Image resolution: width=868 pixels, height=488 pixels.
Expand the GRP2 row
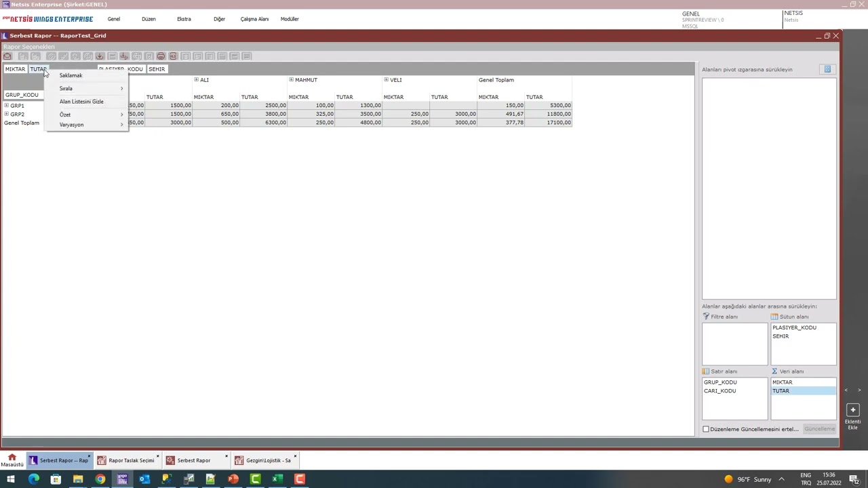7,114
